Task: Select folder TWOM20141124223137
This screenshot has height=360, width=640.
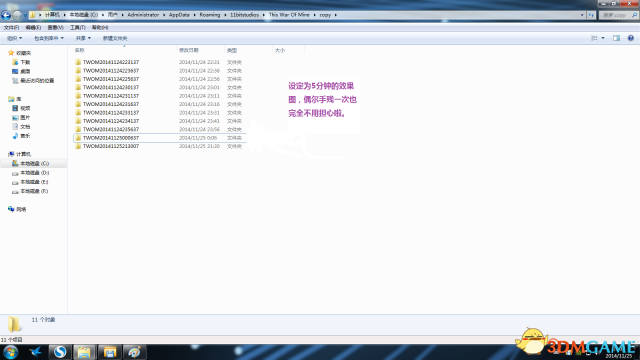Action: tap(111, 62)
